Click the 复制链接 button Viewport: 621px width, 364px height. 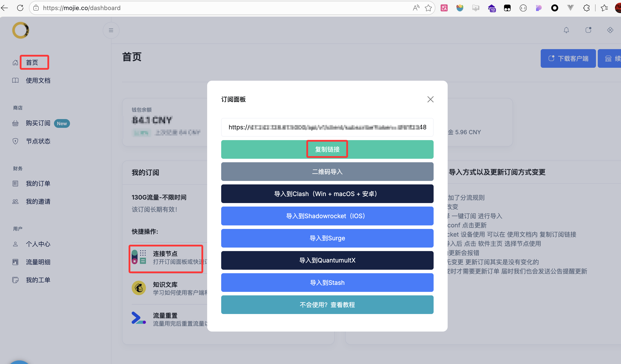327,149
